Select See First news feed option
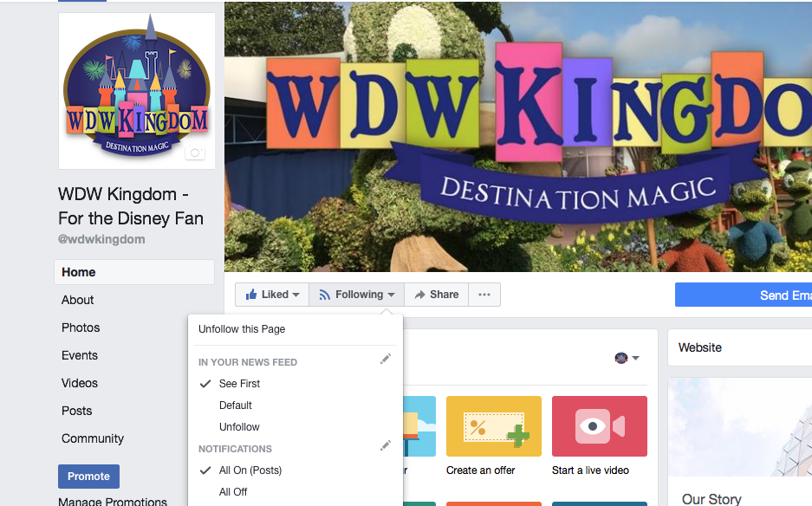The width and height of the screenshot is (812, 506). pyautogui.click(x=239, y=384)
